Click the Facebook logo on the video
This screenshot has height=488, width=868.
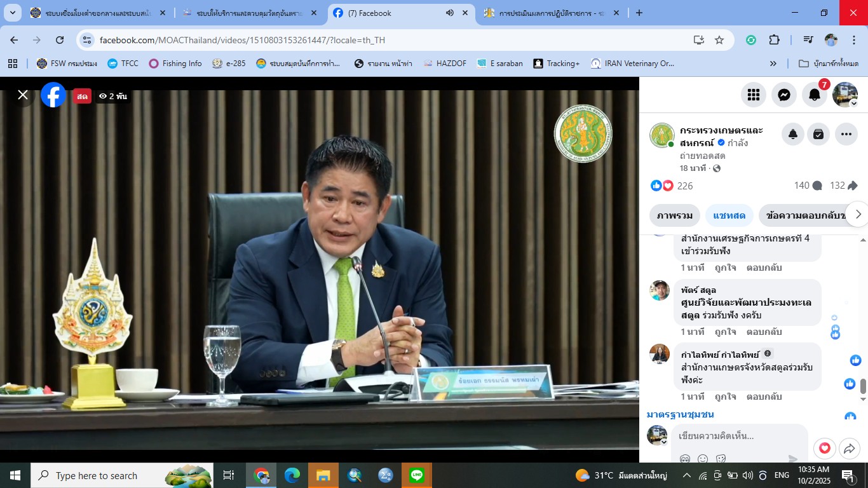tap(53, 95)
